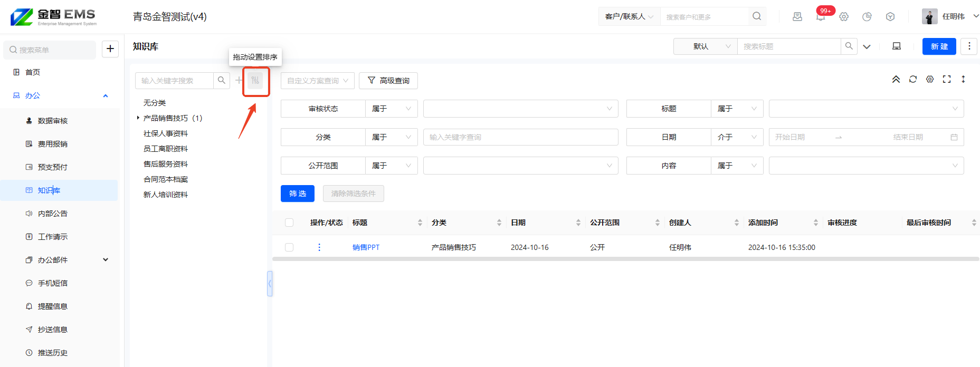980x367 pixels.
Task: Open the 销售PPT link
Action: pyautogui.click(x=366, y=247)
